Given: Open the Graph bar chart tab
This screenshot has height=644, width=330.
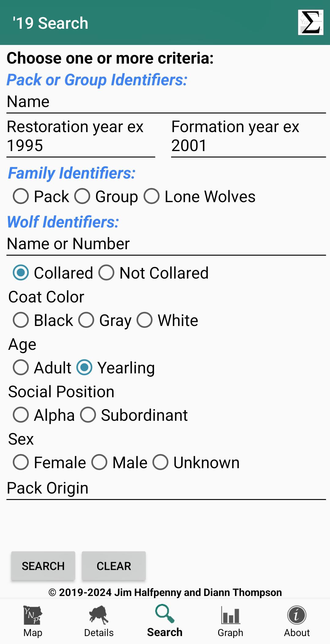Looking at the screenshot, I should [230, 615].
